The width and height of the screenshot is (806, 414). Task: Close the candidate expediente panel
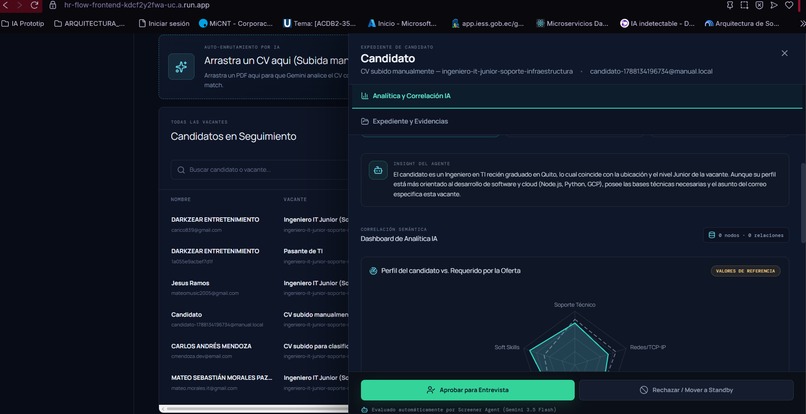click(784, 53)
